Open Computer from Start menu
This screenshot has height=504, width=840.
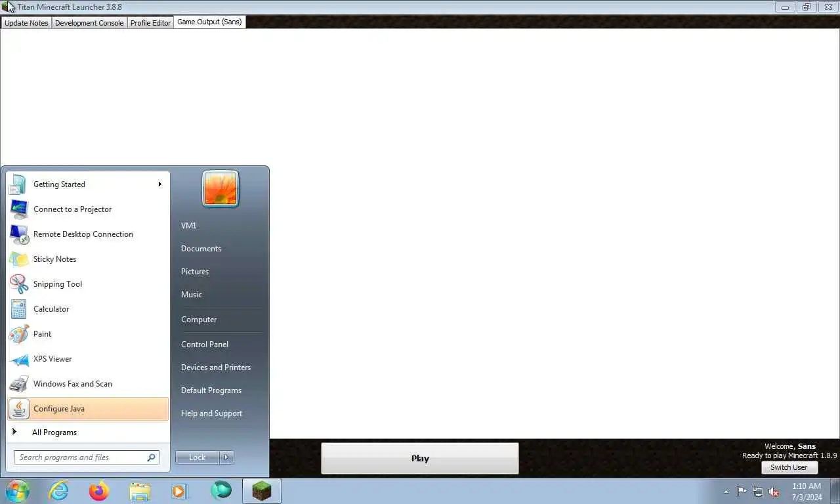[x=199, y=320]
